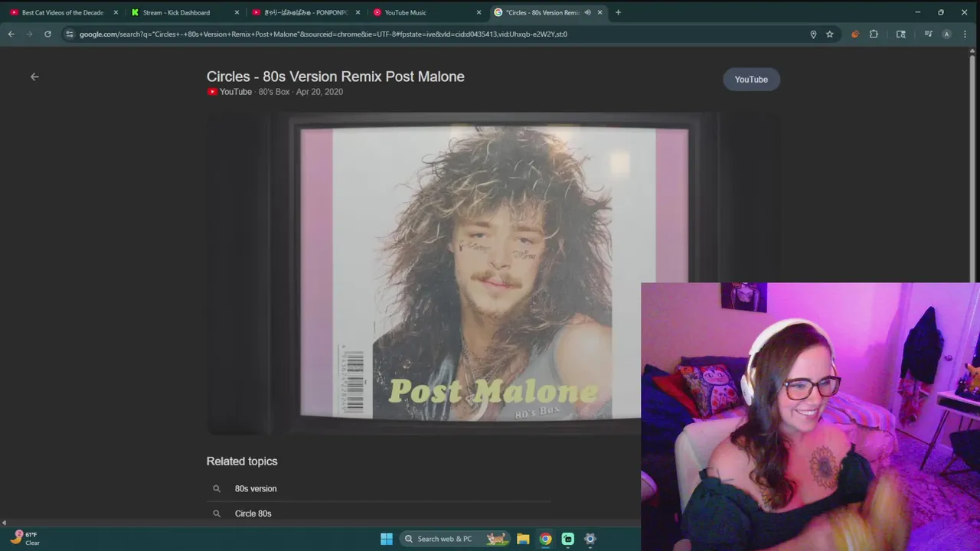
Task: Play the Post Malone video thumbnail
Action: click(x=494, y=273)
